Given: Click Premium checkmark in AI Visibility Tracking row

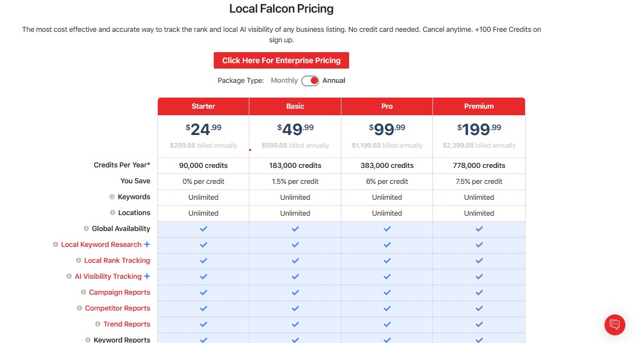Looking at the screenshot, I should point(479,277).
